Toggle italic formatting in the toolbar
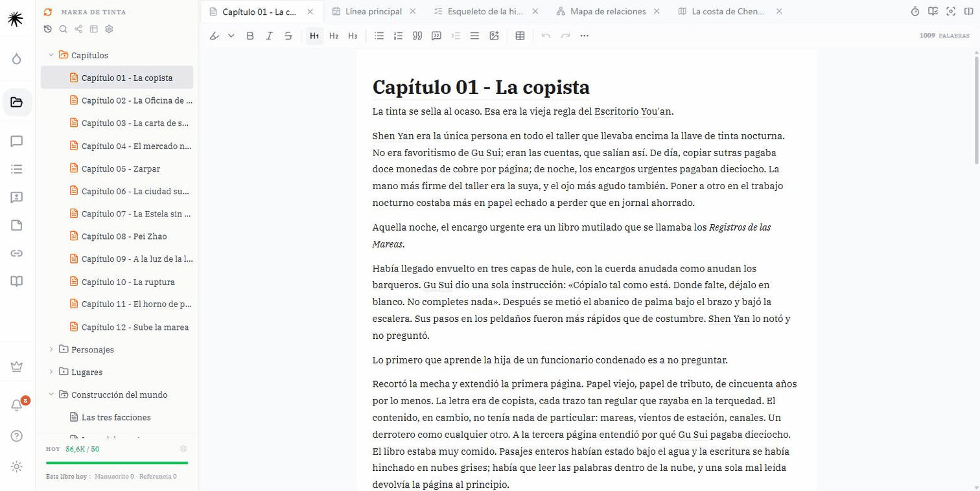Screen dimensions: 980x491 coord(269,36)
